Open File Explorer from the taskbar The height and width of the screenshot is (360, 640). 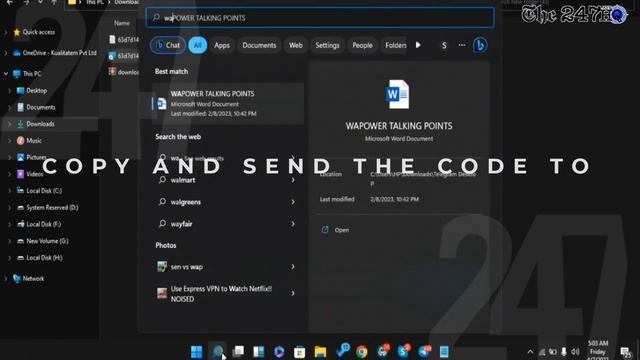pyautogui.click(x=320, y=351)
